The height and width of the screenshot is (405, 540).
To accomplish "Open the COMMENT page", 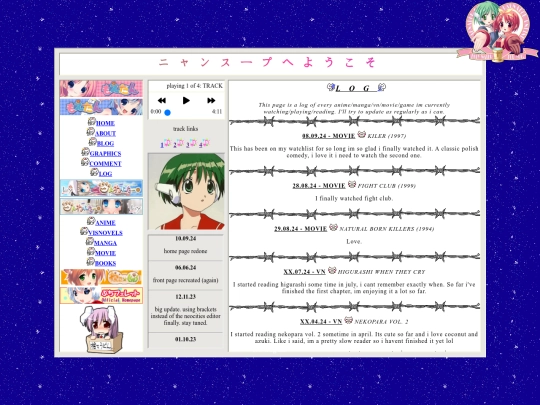I will (x=105, y=164).
